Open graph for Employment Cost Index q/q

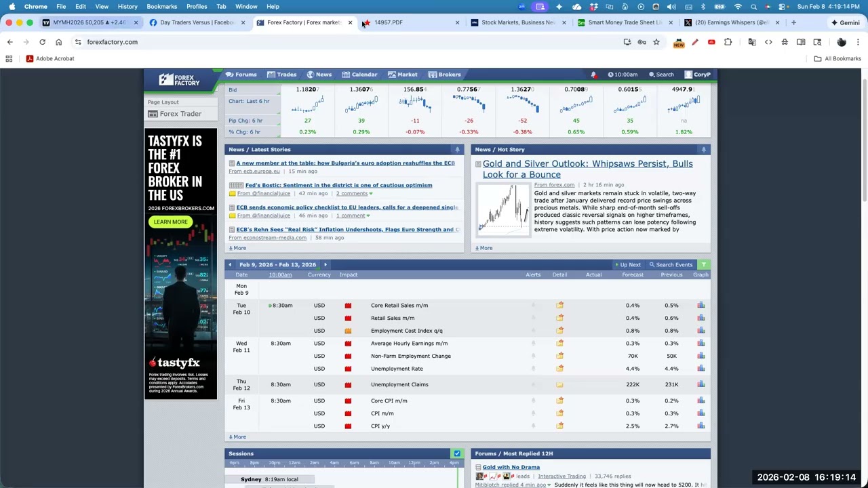coord(701,331)
